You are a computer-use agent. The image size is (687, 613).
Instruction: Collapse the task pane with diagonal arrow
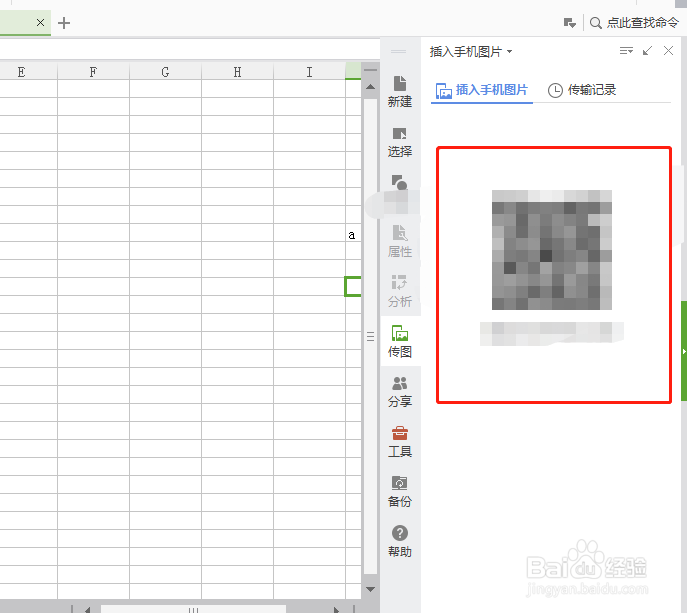(647, 51)
